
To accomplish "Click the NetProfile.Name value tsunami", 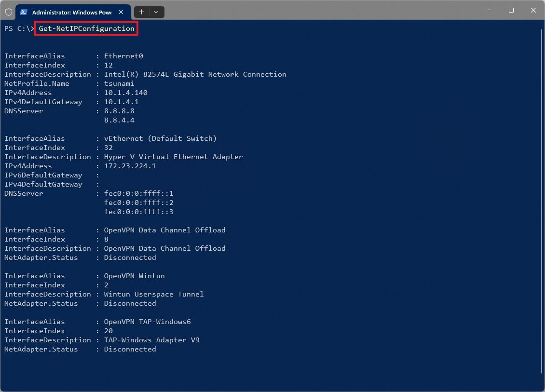I will click(x=119, y=83).
